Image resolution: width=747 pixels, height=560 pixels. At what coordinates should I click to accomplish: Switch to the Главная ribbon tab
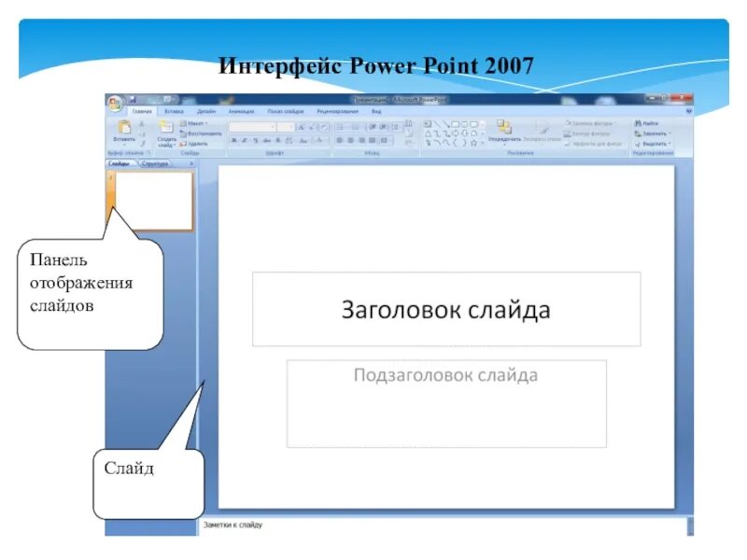tap(142, 111)
